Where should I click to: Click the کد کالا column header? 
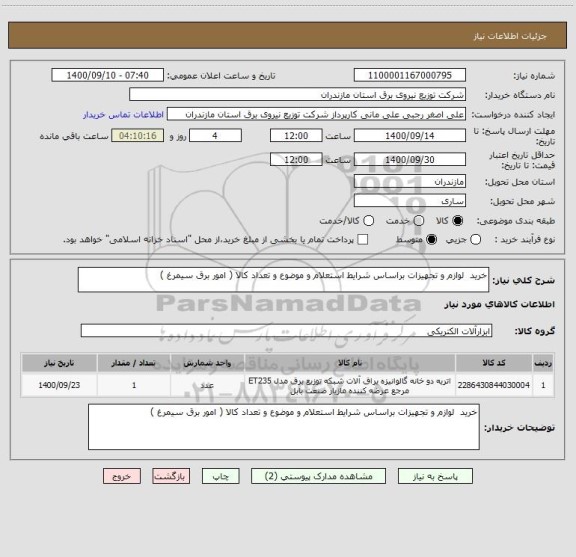click(494, 363)
